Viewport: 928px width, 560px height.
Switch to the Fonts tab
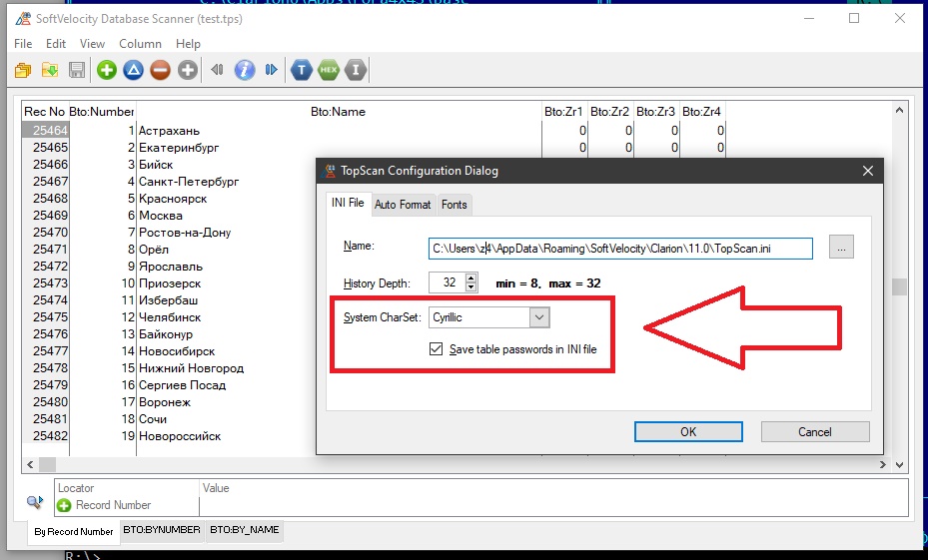[455, 205]
